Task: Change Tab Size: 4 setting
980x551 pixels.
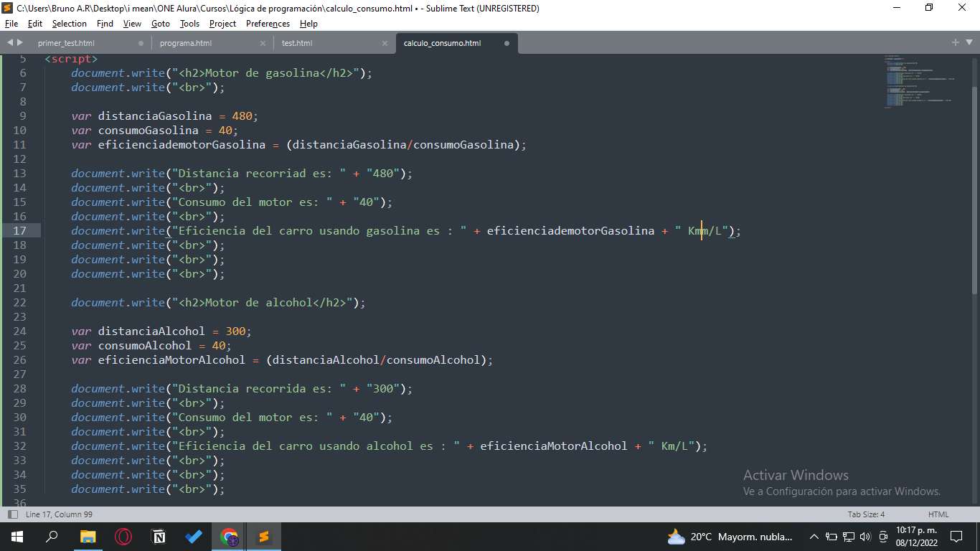Action: click(866, 514)
